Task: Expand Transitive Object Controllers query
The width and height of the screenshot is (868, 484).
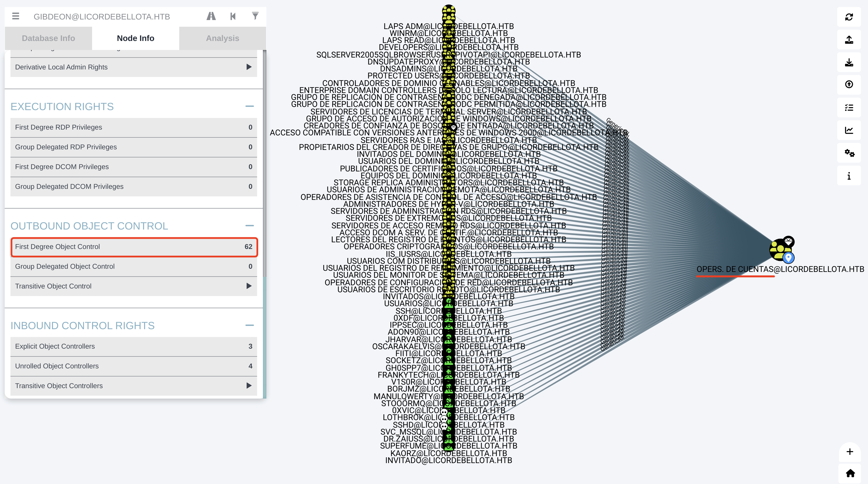Action: click(249, 385)
